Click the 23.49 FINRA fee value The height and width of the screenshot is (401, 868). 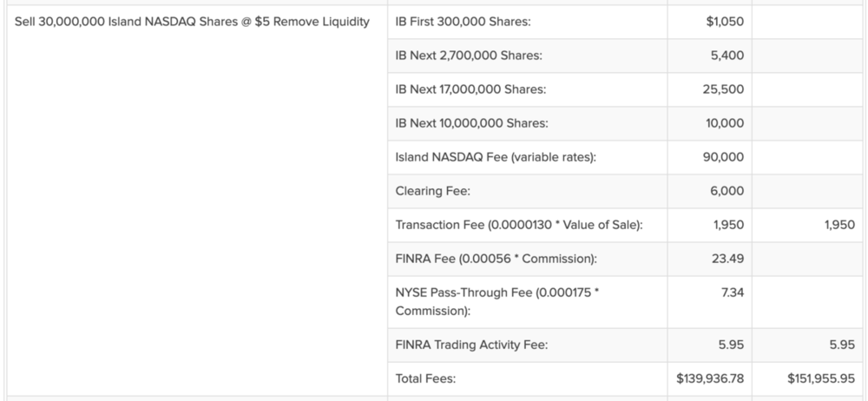pos(728,258)
